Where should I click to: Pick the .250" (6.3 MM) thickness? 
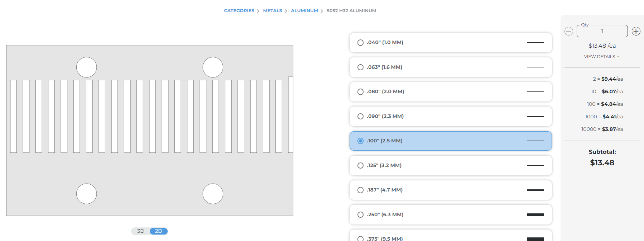(x=360, y=214)
